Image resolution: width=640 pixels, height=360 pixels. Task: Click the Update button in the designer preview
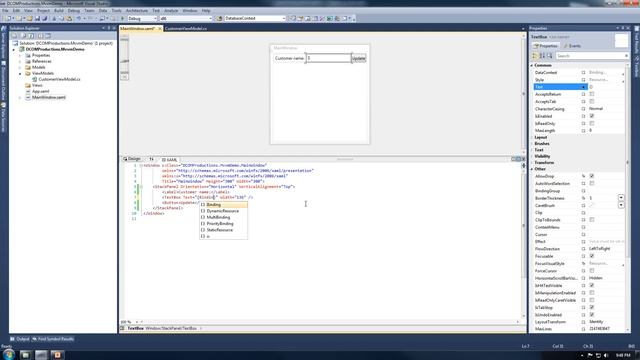coord(358,58)
